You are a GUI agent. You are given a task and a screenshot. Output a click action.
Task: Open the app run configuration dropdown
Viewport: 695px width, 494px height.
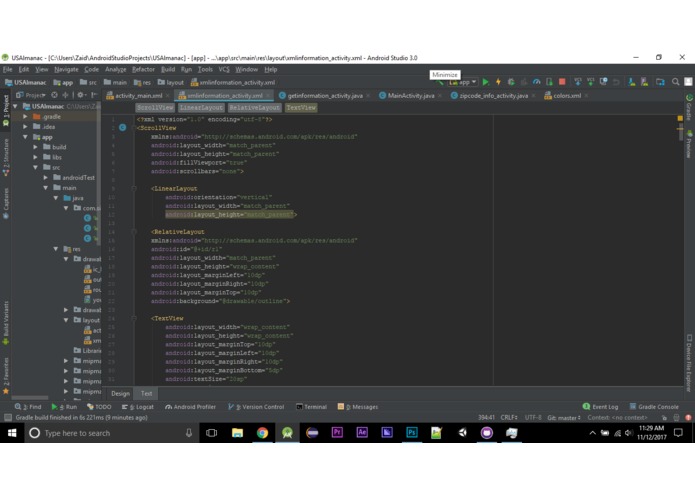tap(463, 82)
